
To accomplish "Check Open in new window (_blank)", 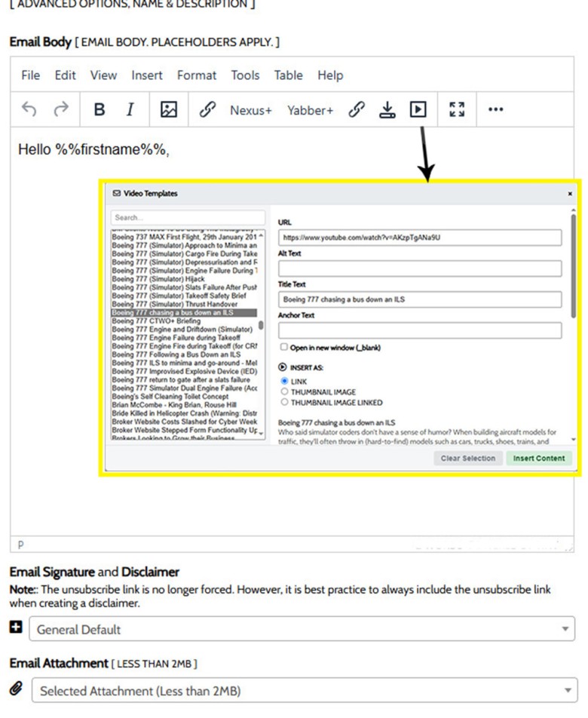I will [283, 347].
